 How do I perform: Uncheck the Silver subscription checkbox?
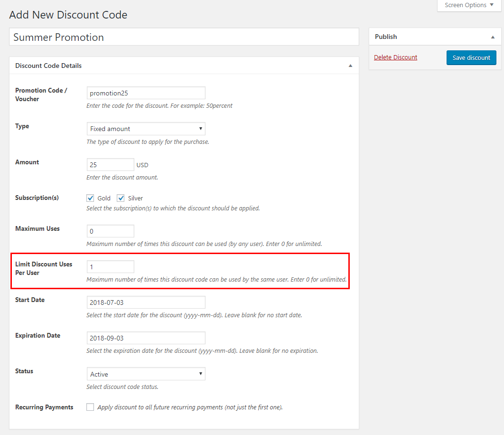pos(121,198)
